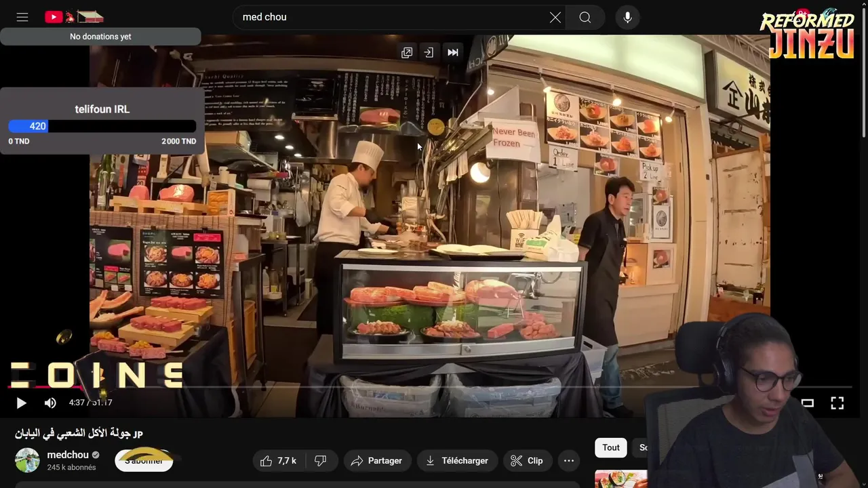This screenshot has width=868, height=488.
Task: Dislike the video with thumbs-down
Action: click(321, 461)
